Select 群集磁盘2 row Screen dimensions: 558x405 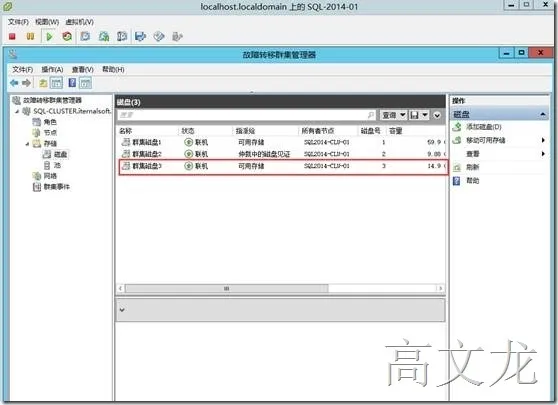pyautogui.click(x=283, y=154)
